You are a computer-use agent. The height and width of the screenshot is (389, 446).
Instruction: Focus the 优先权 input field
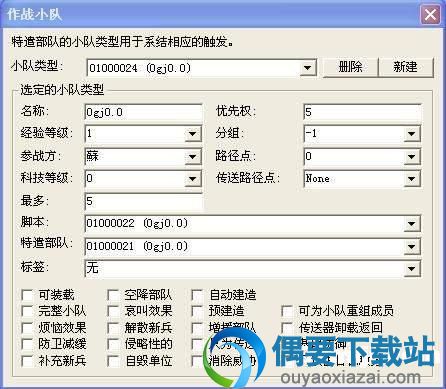pyautogui.click(x=362, y=112)
